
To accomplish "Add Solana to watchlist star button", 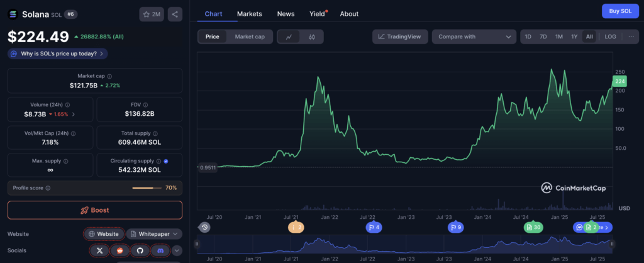I will click(152, 14).
